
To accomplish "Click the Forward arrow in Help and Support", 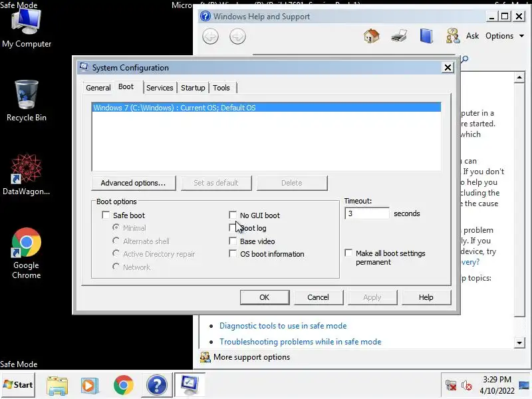I will (237, 37).
